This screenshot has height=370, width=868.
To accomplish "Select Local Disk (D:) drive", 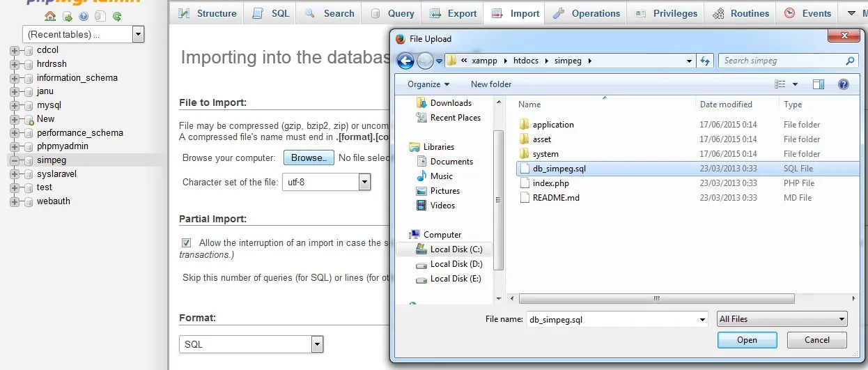I will coord(456,264).
